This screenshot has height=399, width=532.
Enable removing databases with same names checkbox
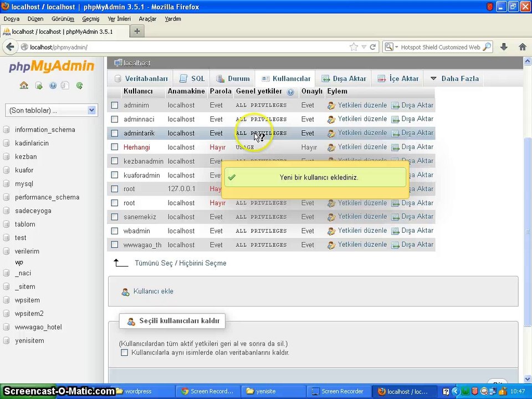click(125, 352)
